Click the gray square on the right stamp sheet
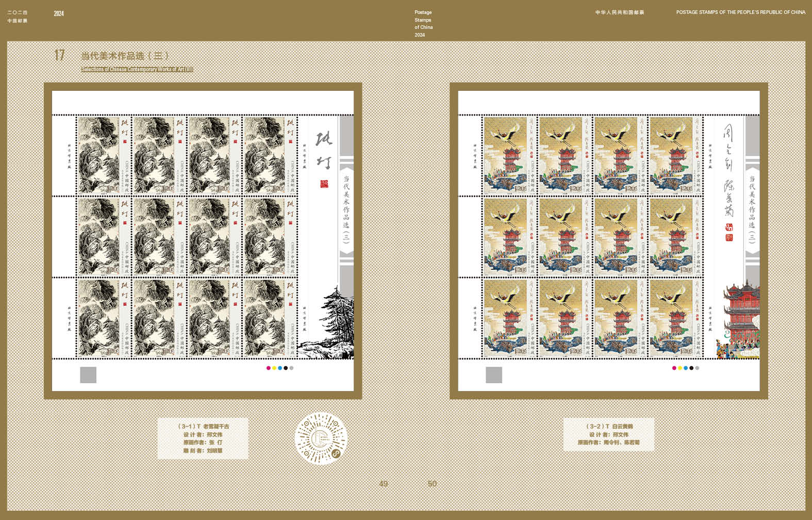Screen dimensions: 812x520 pos(494,375)
